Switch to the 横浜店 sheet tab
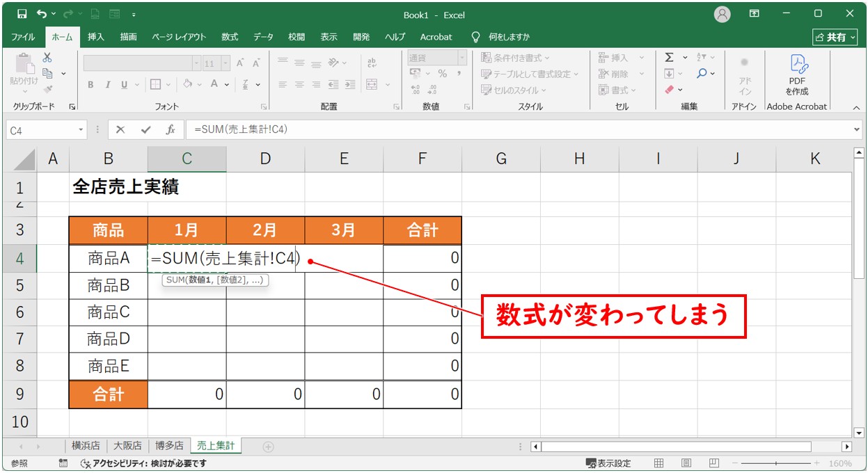 (x=85, y=446)
